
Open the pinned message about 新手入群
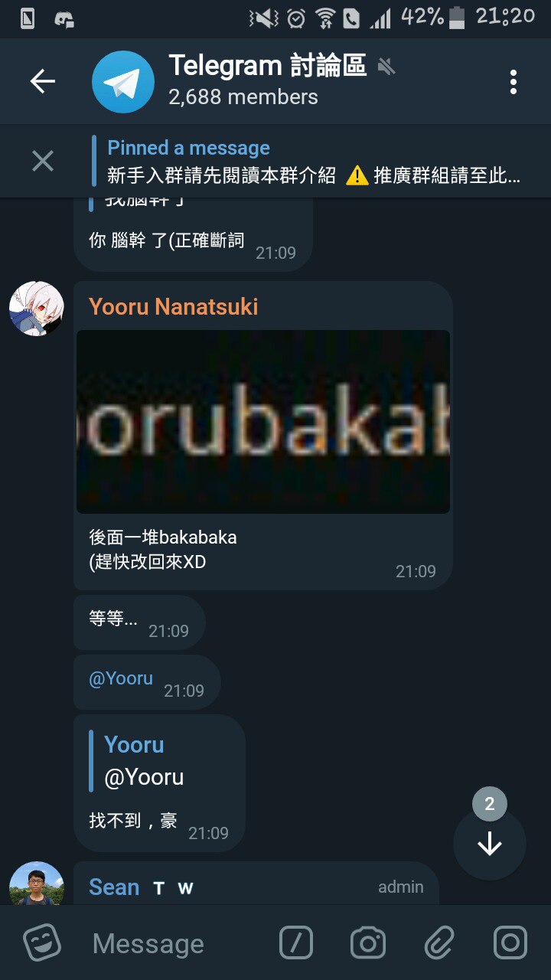click(x=314, y=162)
